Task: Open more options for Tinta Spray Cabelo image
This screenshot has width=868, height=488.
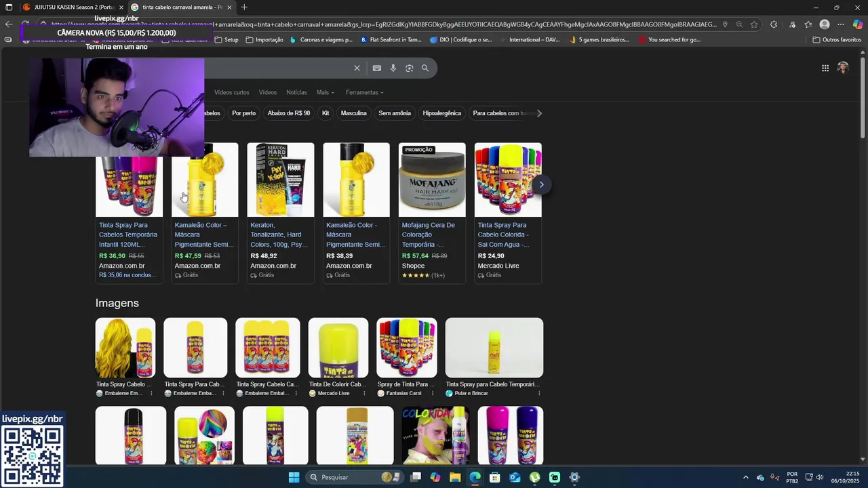Action: pos(151,393)
